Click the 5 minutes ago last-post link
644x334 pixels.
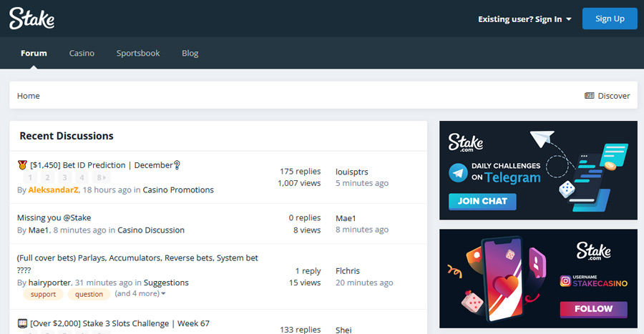pyautogui.click(x=362, y=183)
